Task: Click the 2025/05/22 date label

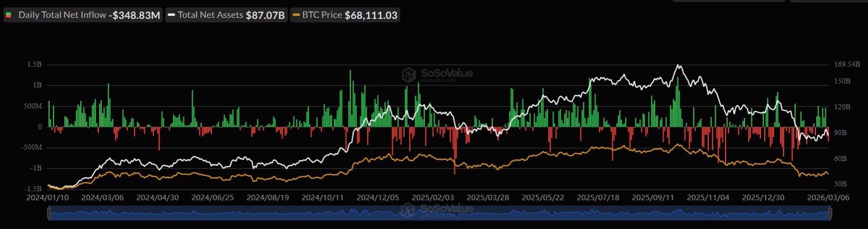Action: 543,197
